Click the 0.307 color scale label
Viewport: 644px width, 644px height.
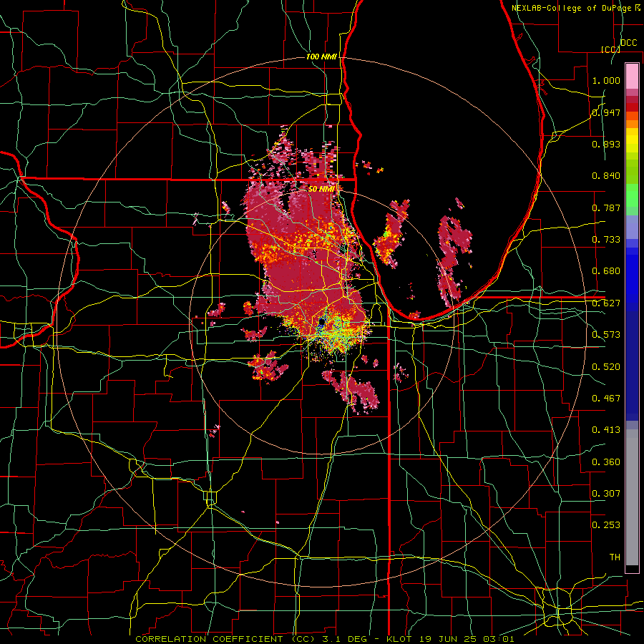point(606,494)
